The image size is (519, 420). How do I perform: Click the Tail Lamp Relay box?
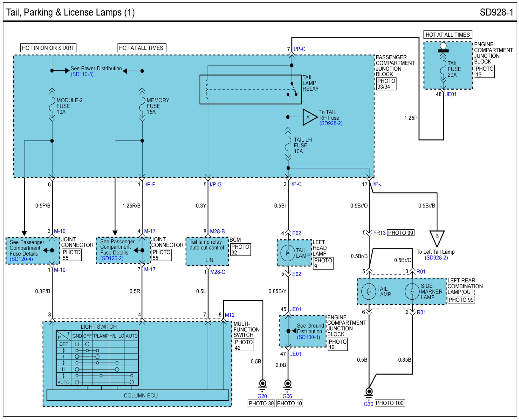250,89
